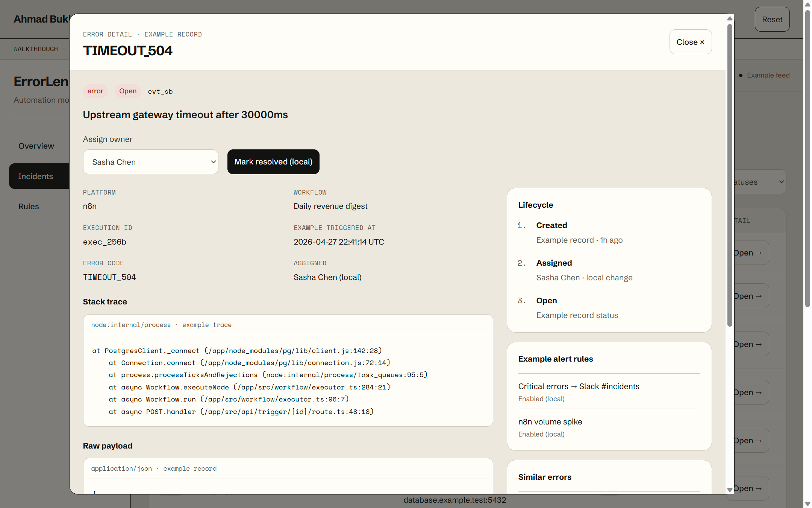
Task: Open the Overview section in sidebar
Action: click(36, 146)
